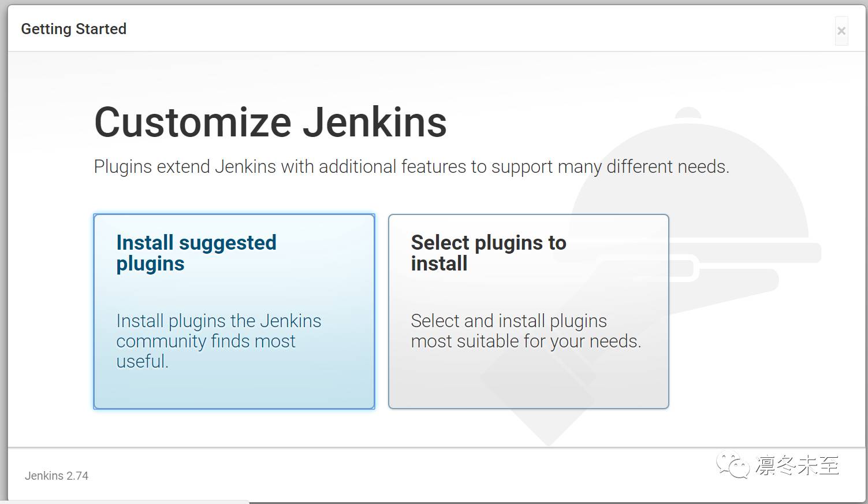Click the Jenkins 2.74 version label

(57, 476)
